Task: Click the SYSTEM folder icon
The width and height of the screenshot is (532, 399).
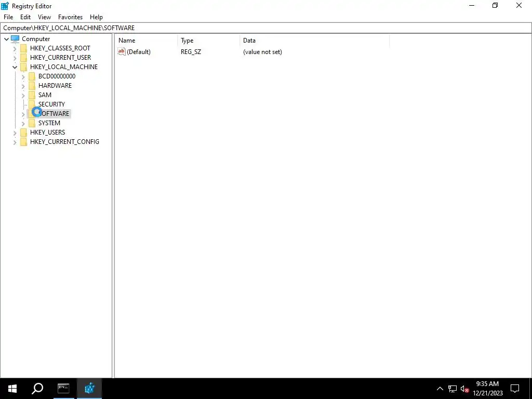Action: click(32, 123)
